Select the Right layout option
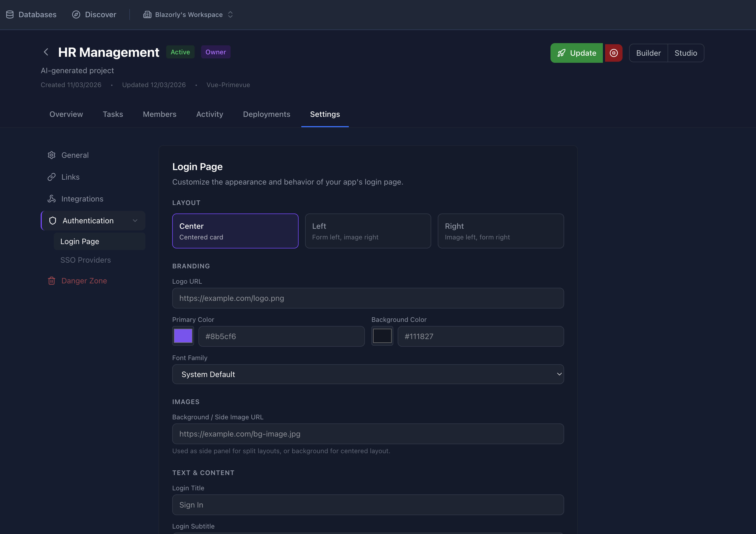This screenshot has width=756, height=534. pos(501,231)
